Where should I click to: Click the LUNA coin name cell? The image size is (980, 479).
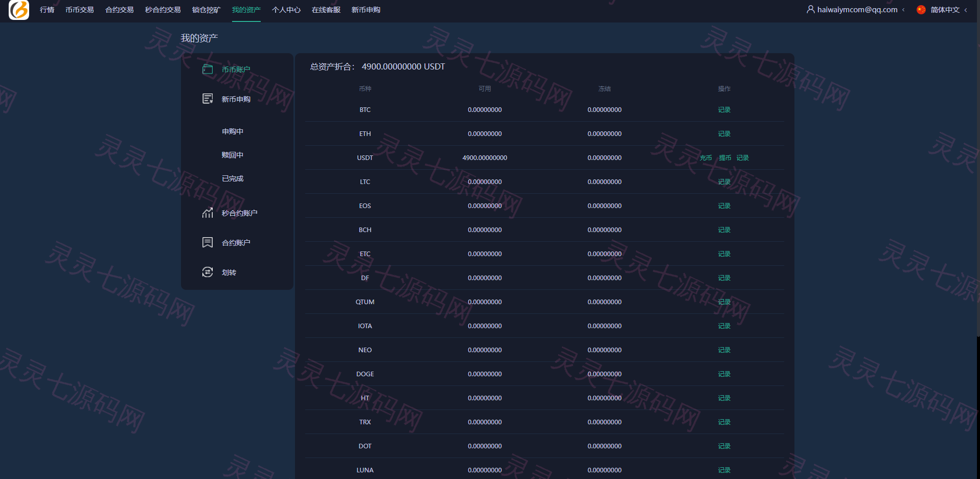[365, 470]
